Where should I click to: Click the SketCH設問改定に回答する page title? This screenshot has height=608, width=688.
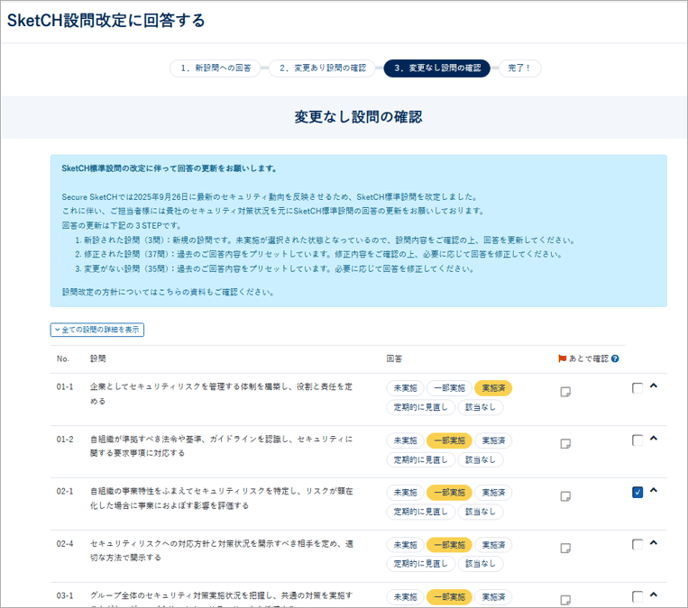106,21
